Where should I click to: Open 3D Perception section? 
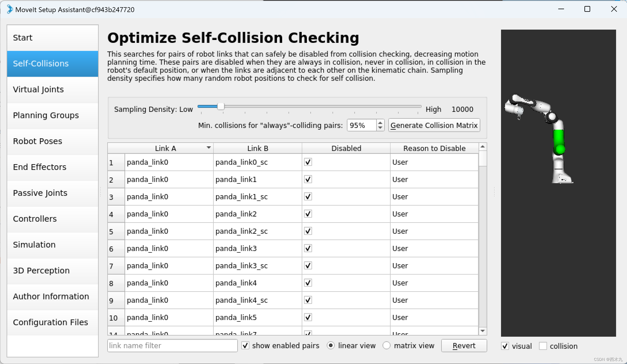(53, 271)
